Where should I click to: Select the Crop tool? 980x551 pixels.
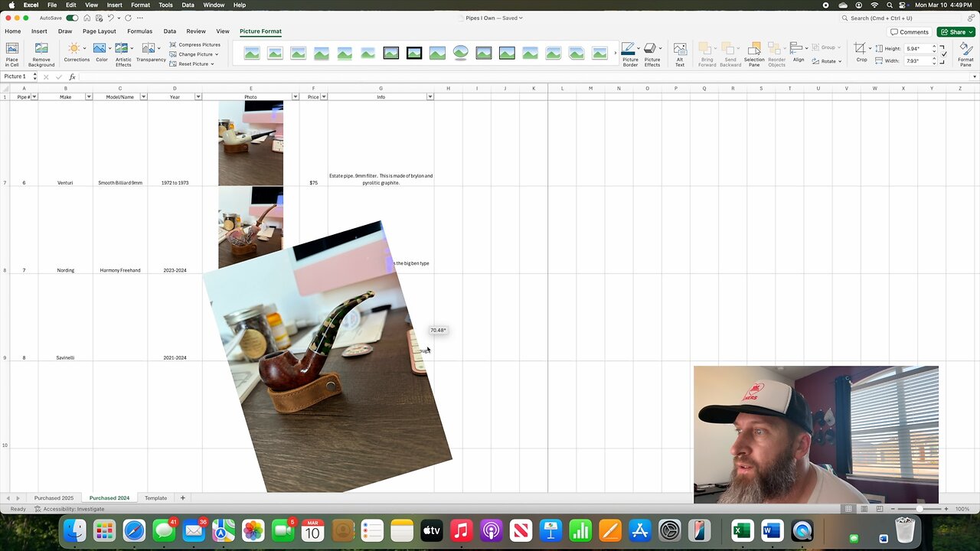coord(861,53)
